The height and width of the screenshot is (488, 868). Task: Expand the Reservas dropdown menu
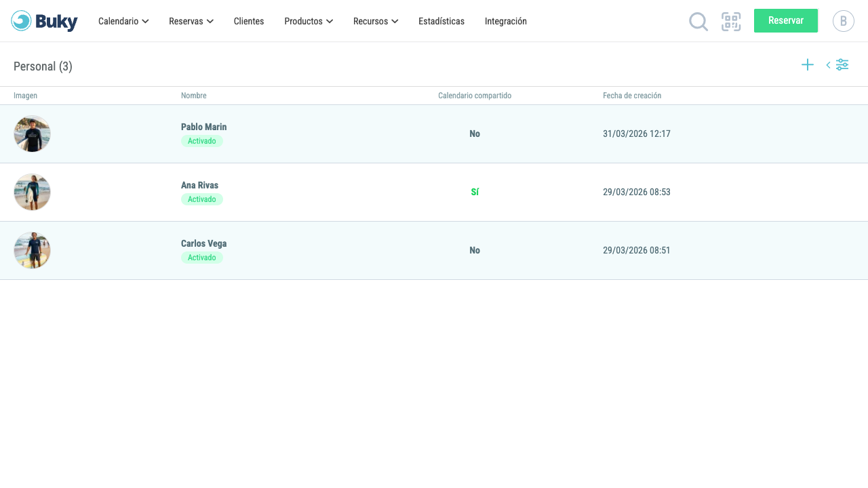[191, 21]
